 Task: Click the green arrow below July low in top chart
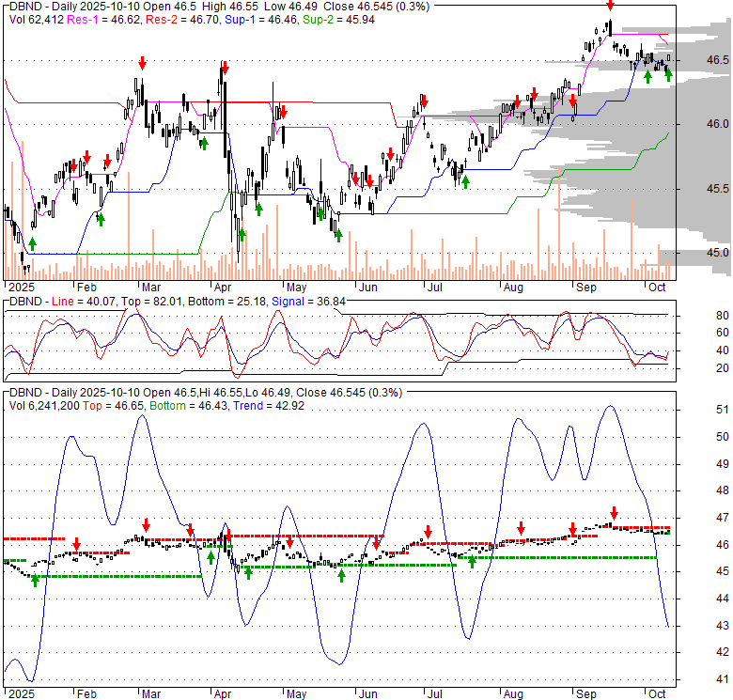[465, 180]
